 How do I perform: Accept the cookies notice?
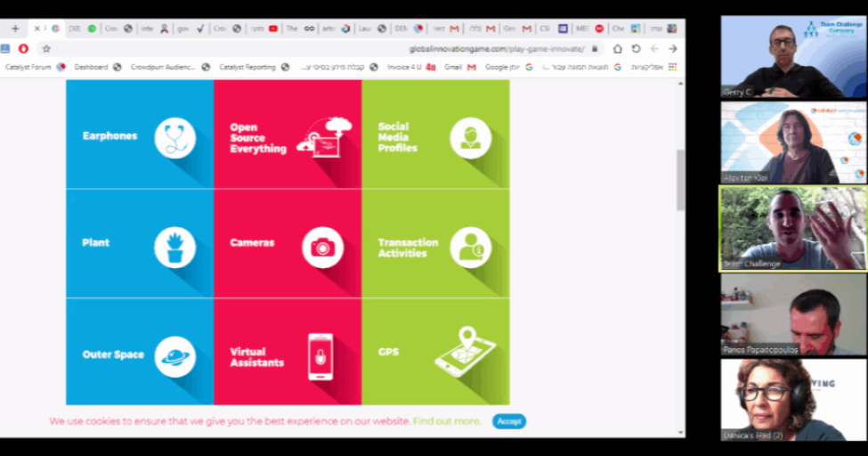509,421
